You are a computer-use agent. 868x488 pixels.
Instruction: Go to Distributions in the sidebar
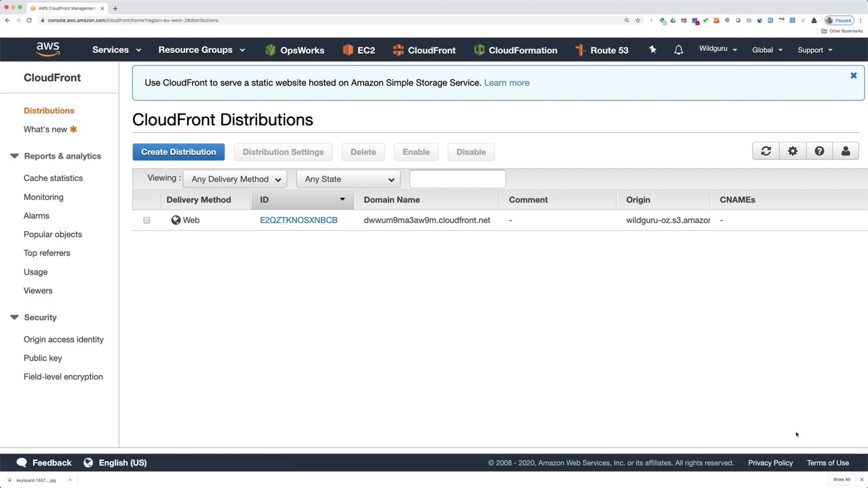pyautogui.click(x=49, y=110)
